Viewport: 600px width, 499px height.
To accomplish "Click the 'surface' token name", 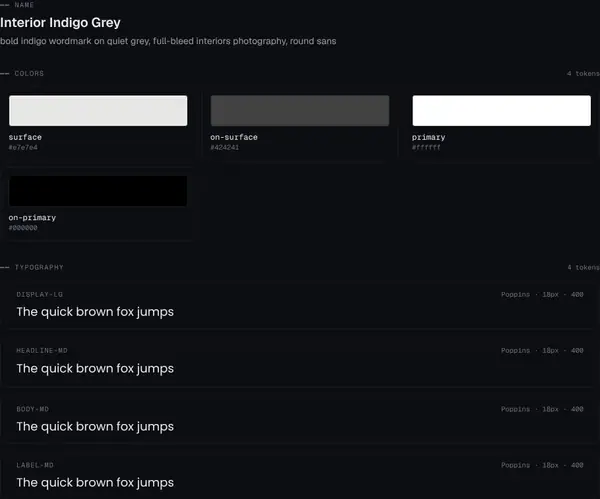I will click(x=25, y=137).
